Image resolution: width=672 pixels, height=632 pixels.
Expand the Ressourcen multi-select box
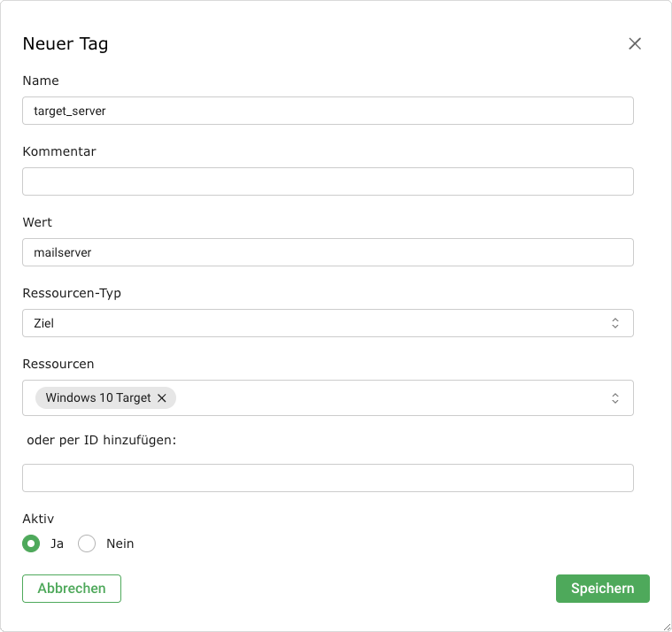click(x=390, y=398)
